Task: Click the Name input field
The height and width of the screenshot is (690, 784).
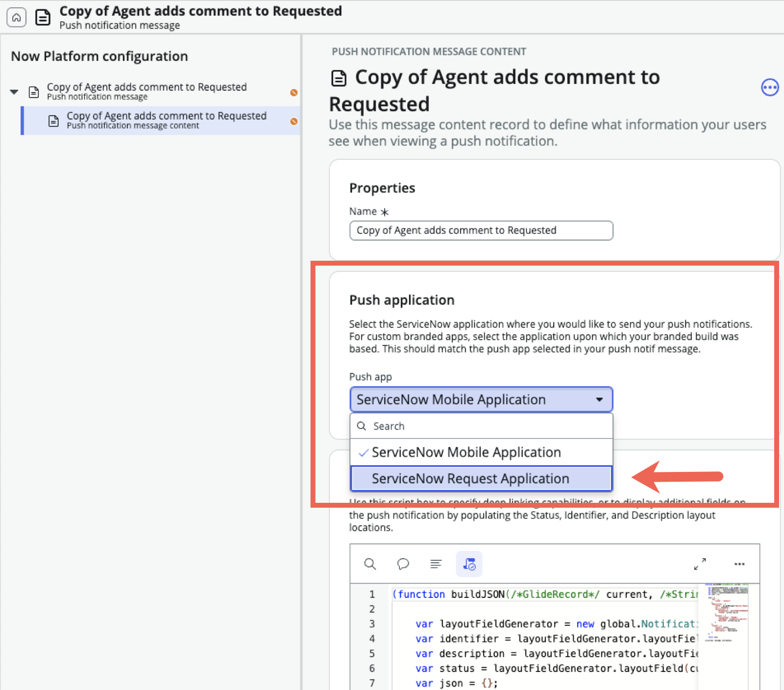Action: (x=481, y=230)
